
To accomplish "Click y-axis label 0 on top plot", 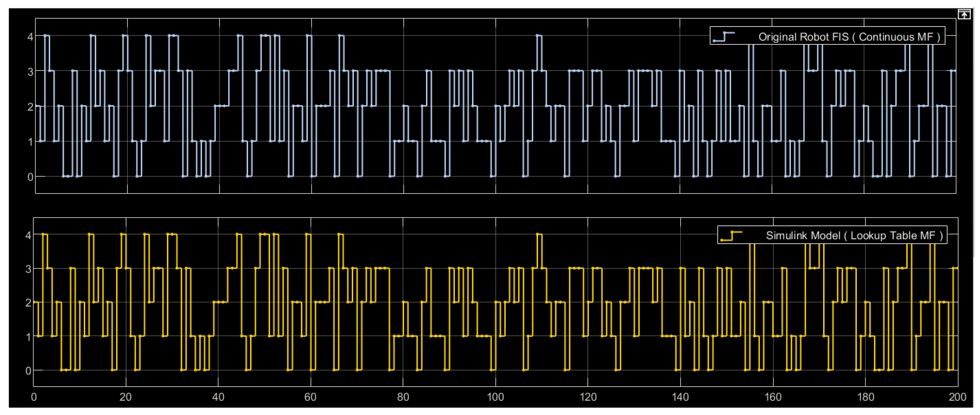I will click(30, 177).
